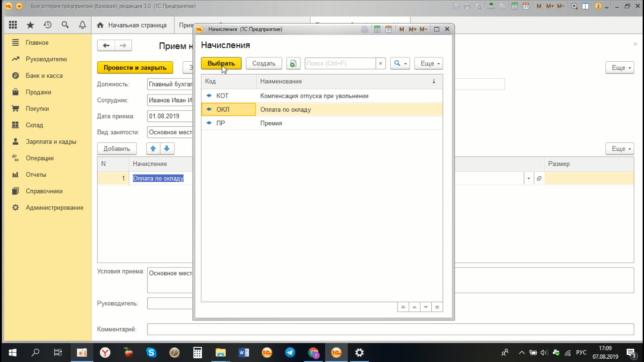Expand the sort order arrow in list
Viewport: 644px width, 362px height.
tap(433, 81)
